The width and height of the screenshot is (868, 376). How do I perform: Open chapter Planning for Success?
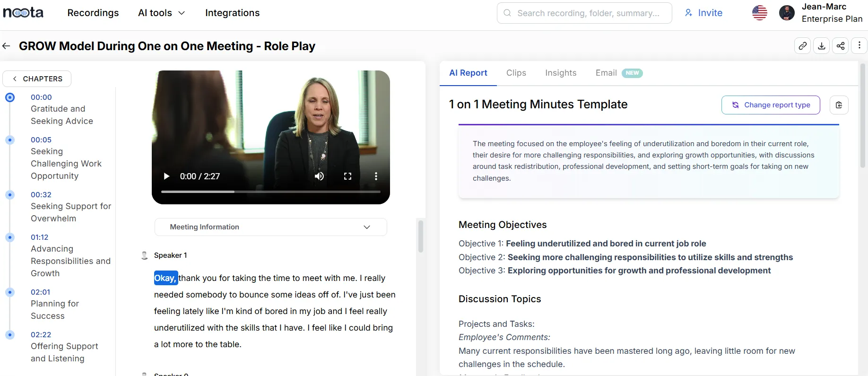pos(55,310)
